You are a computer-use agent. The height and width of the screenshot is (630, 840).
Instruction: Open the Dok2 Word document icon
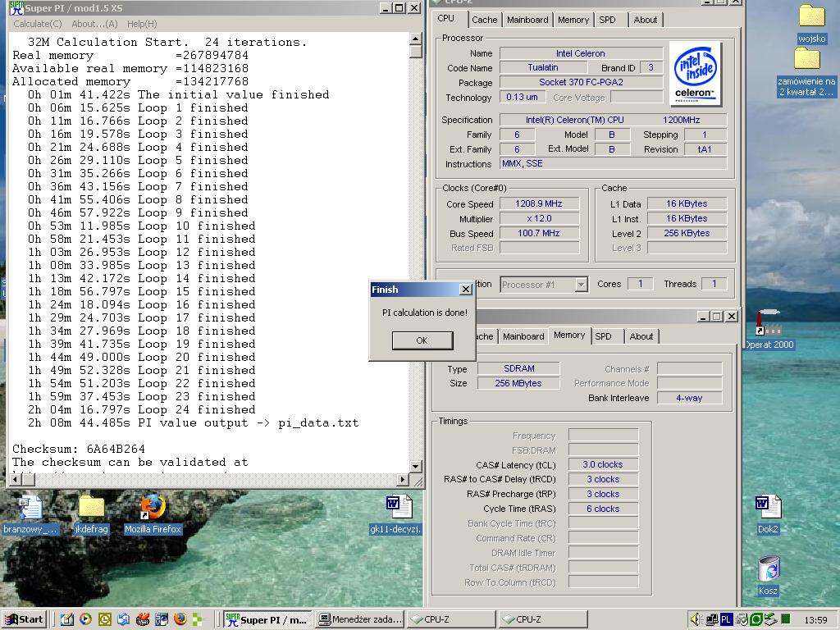click(768, 514)
